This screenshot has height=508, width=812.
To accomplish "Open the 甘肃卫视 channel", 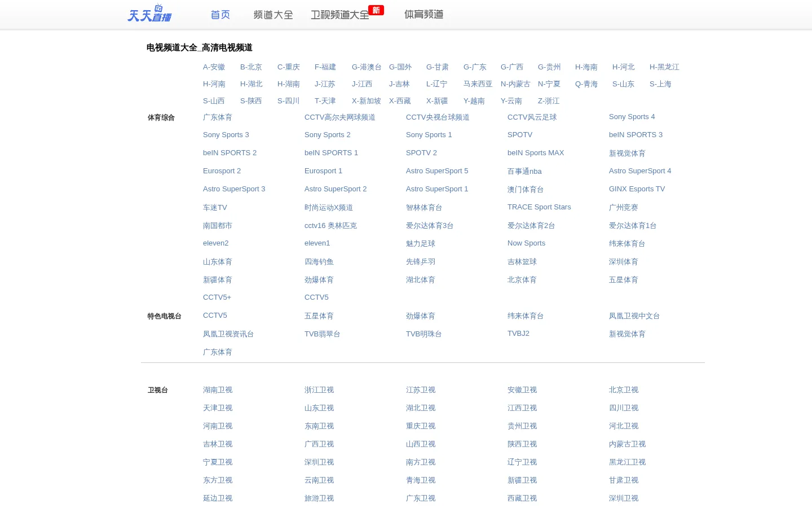I will tap(624, 480).
